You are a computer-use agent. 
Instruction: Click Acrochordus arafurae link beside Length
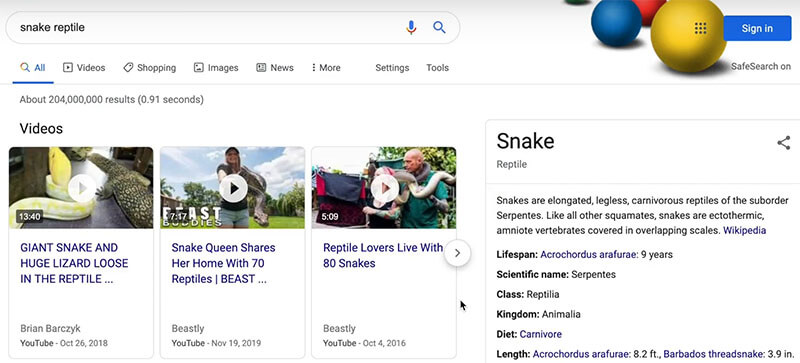pos(581,354)
